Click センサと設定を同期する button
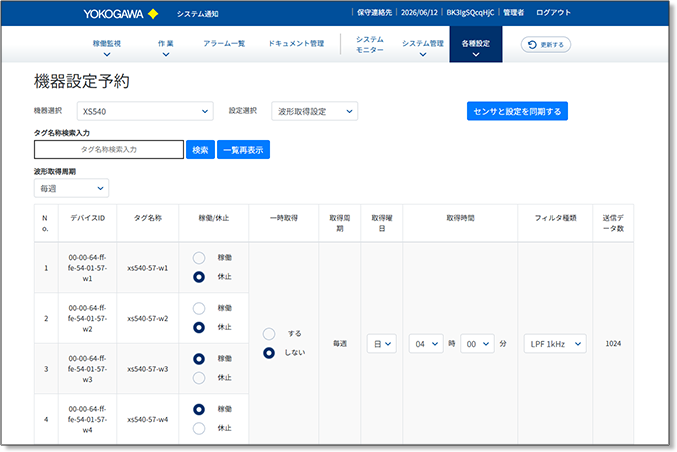The image size is (677, 452). (517, 111)
